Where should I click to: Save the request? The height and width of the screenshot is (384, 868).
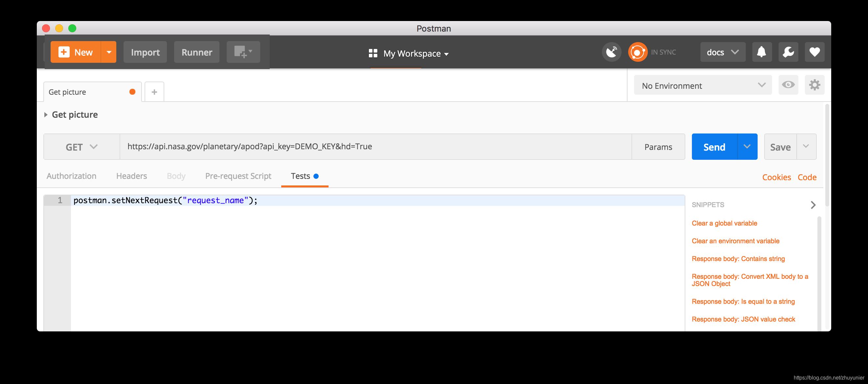[780, 147]
